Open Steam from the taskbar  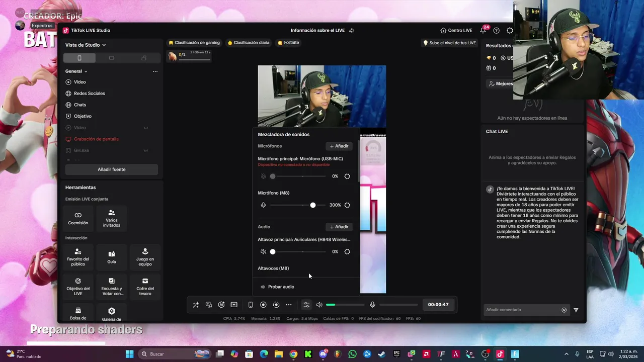[x=382, y=354]
